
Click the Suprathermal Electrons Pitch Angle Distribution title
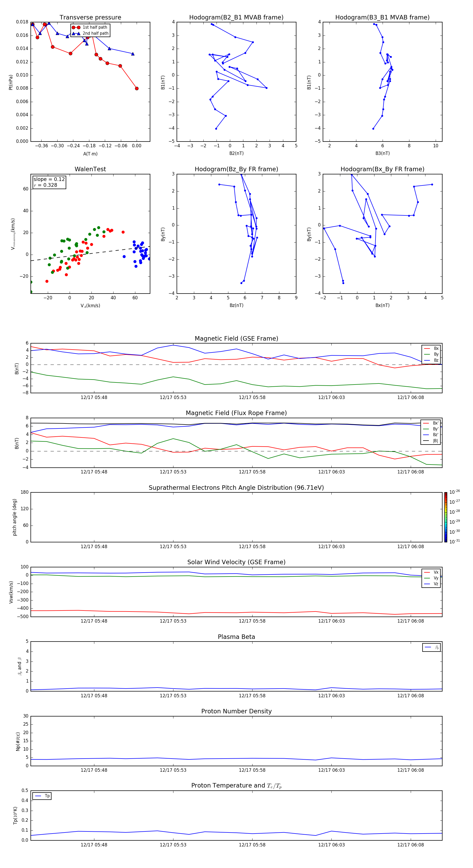click(236, 488)
